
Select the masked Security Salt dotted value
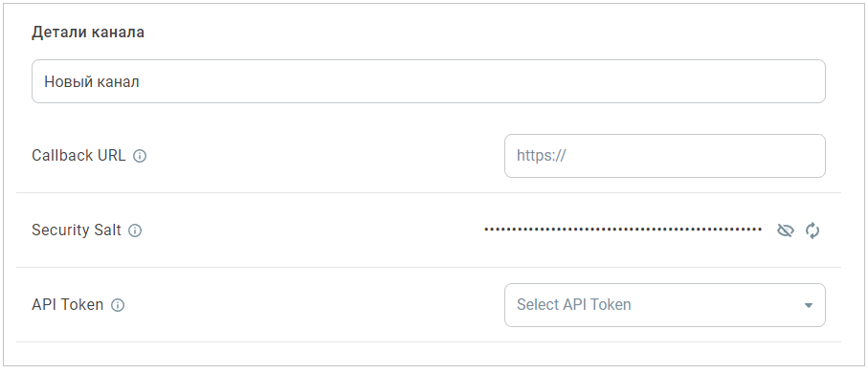(x=623, y=230)
